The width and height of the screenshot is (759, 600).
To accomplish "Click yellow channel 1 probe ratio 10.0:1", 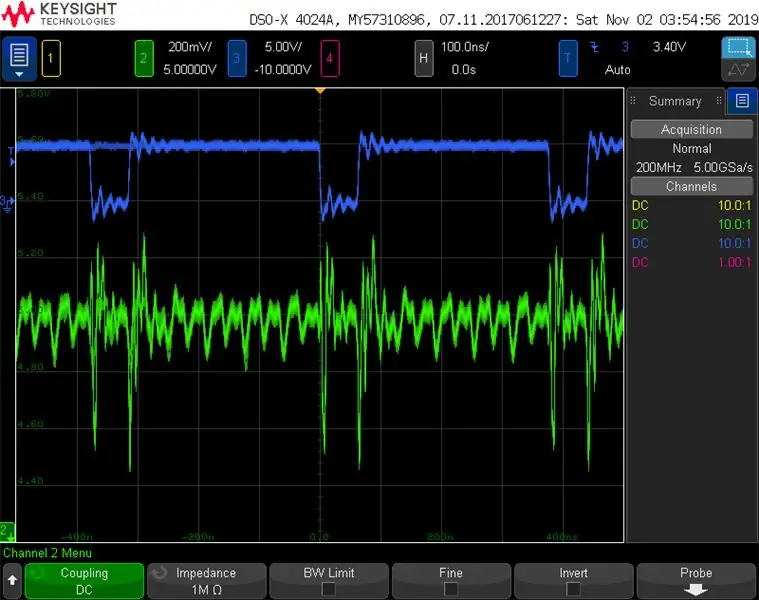I will [x=734, y=205].
